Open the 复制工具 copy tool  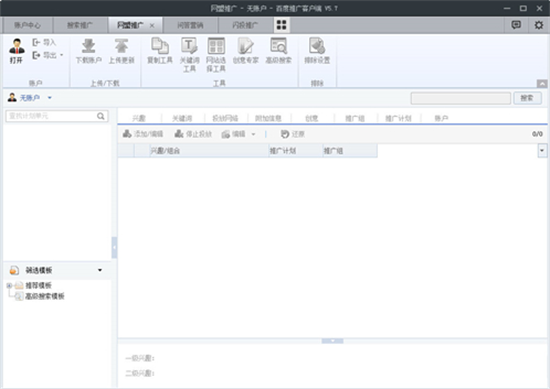coord(160,51)
